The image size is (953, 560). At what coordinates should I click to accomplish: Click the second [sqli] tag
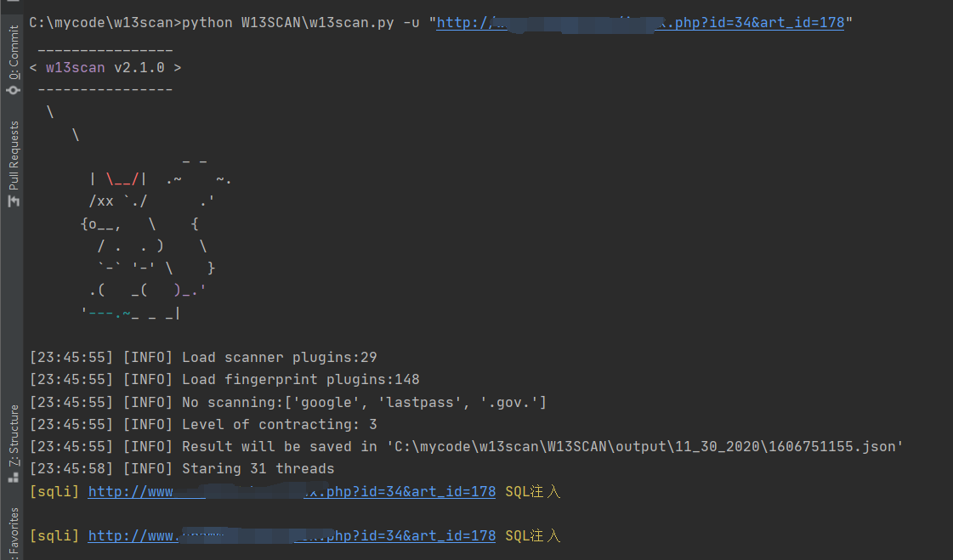pos(54,535)
